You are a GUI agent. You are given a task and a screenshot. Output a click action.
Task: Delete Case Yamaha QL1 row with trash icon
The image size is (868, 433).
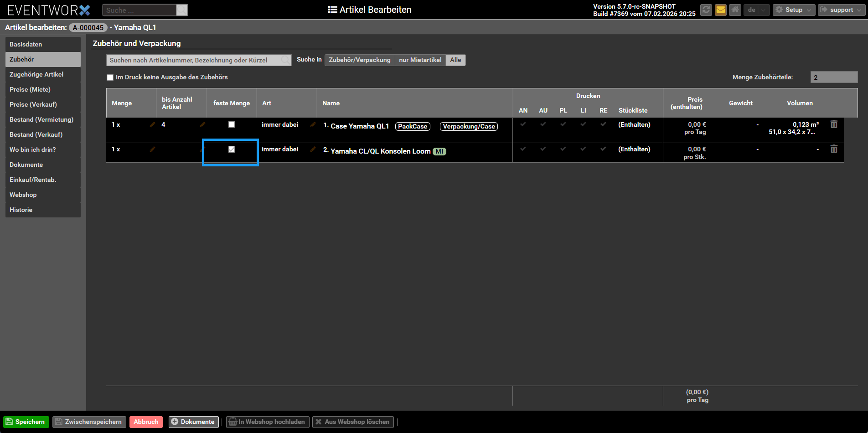point(834,124)
